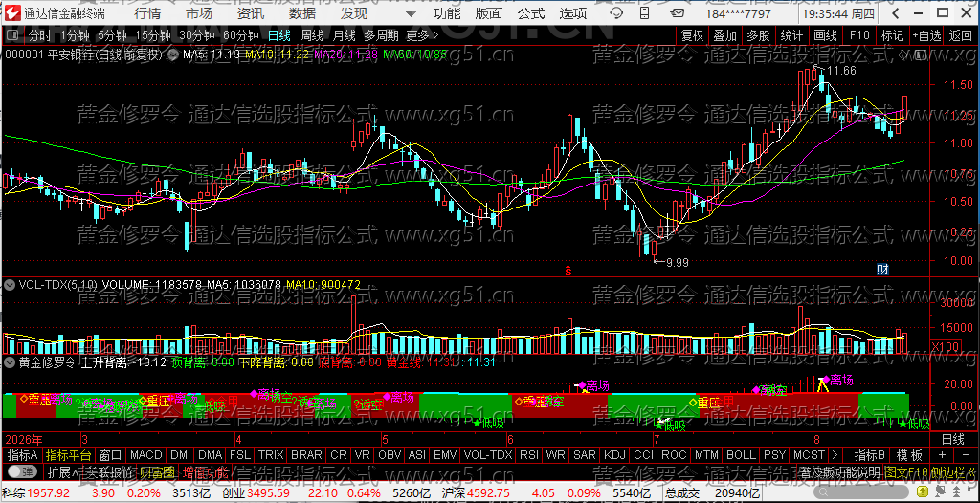Switch to 分时 chart
Viewport: 980px width, 503px height.
[x=40, y=35]
